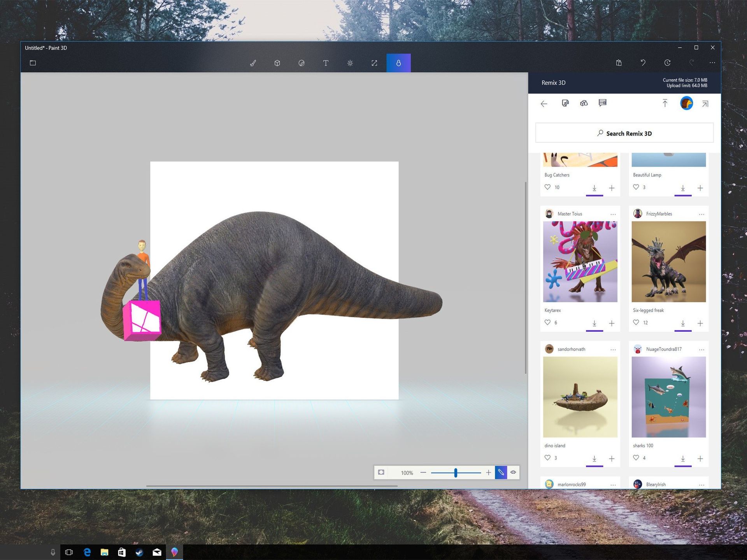This screenshot has width=747, height=560.
Task: Open the Text tool
Action: [x=326, y=63]
